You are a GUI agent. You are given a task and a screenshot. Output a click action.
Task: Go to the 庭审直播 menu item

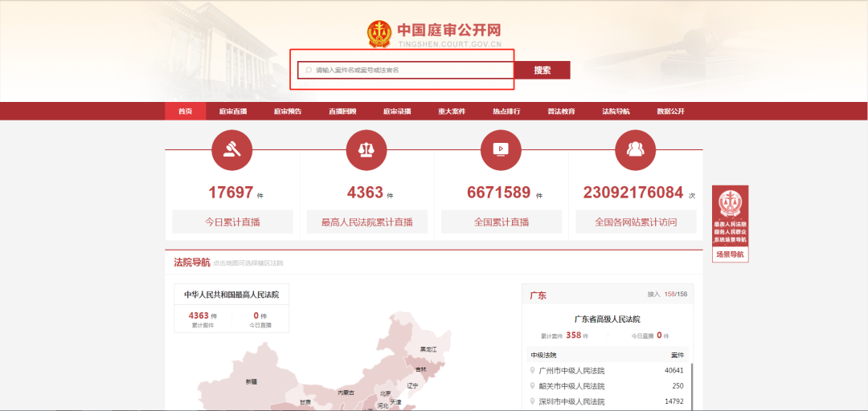pyautogui.click(x=233, y=112)
